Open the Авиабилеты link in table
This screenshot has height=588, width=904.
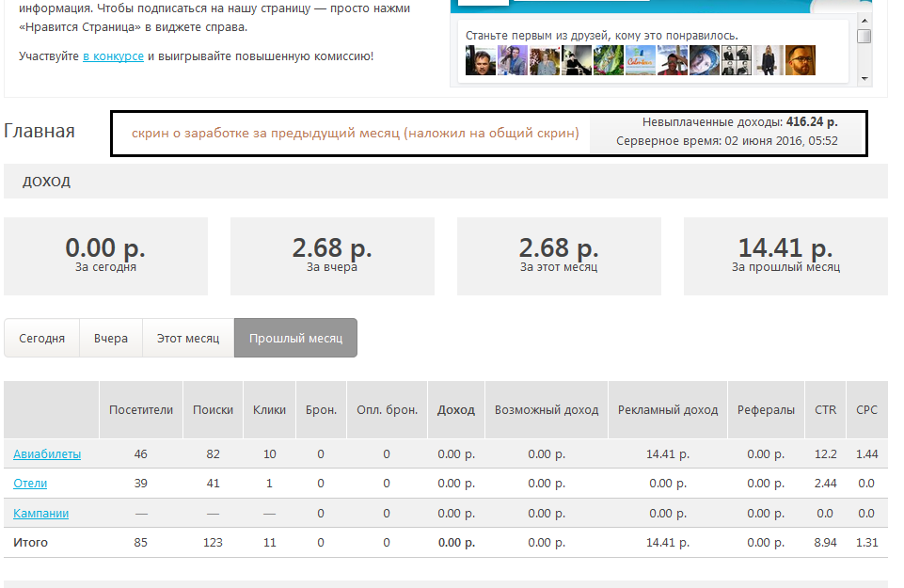(47, 453)
